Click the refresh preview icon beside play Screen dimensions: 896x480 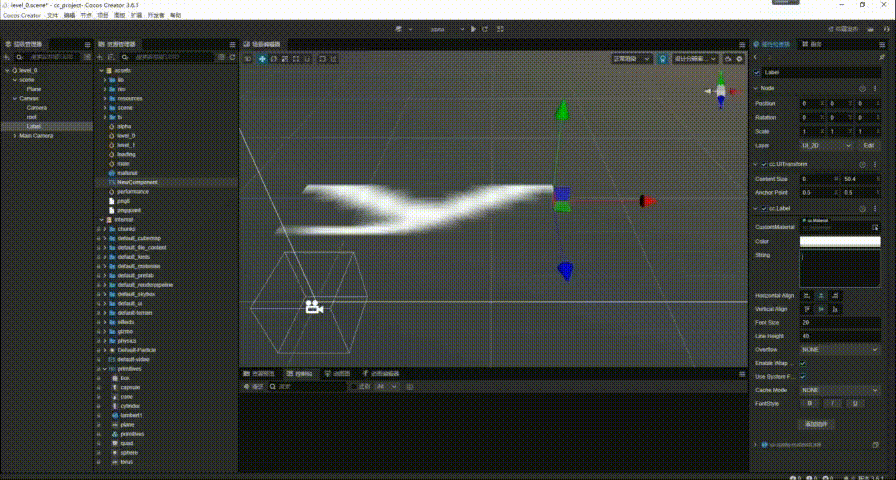point(485,29)
